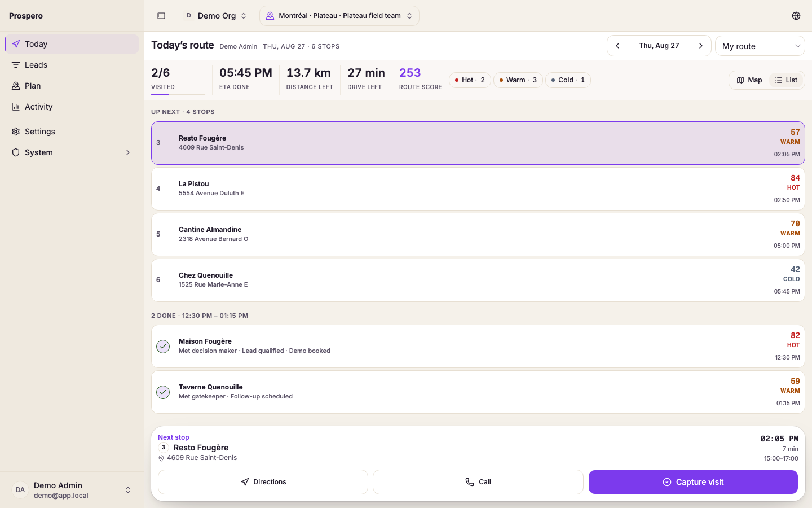The image size is (812, 508).
Task: Open the Demo Admin account menu
Action: (72, 490)
